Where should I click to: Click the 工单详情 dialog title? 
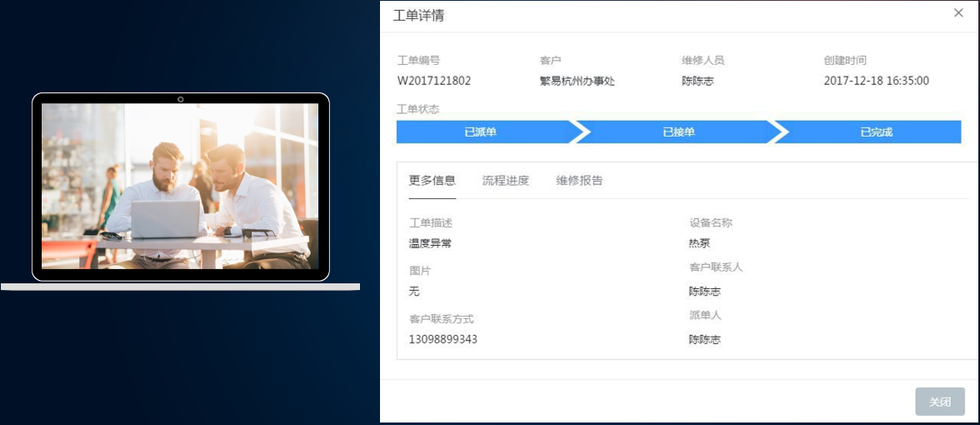[418, 15]
